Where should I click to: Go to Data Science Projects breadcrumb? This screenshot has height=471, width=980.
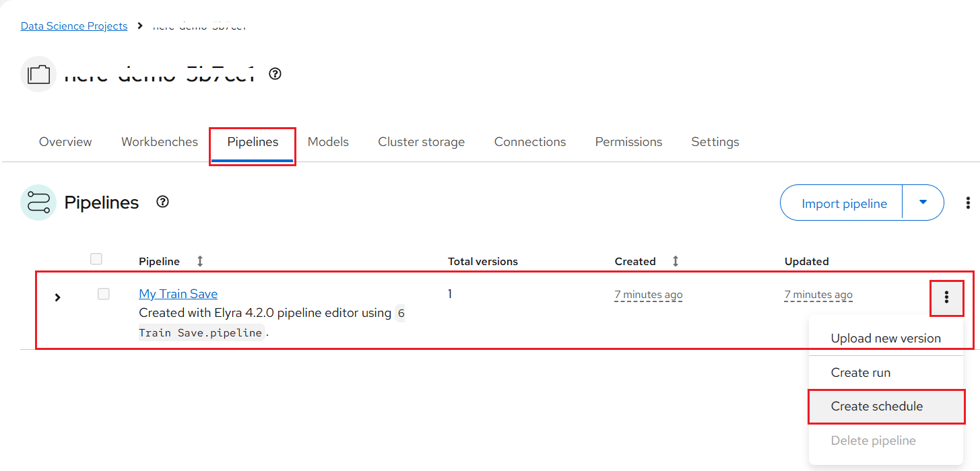(74, 26)
